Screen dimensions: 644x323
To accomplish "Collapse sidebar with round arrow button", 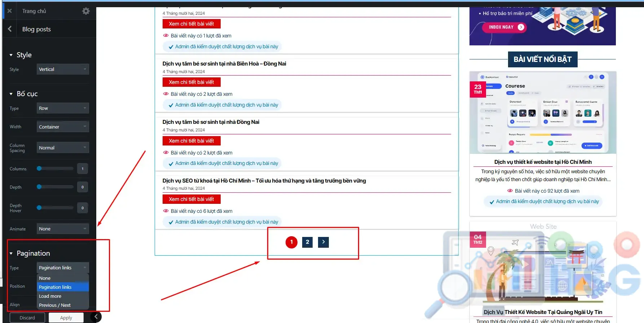I will 96,317.
